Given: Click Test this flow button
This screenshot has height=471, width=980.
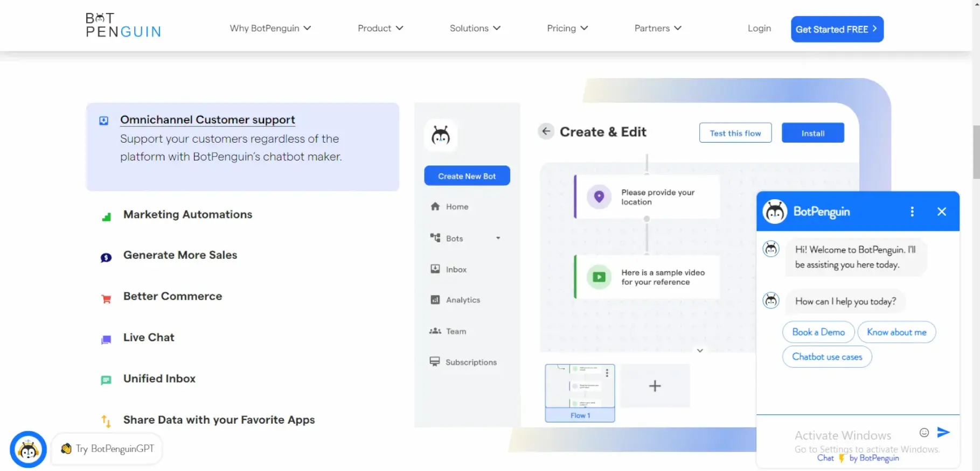Looking at the screenshot, I should pyautogui.click(x=735, y=133).
